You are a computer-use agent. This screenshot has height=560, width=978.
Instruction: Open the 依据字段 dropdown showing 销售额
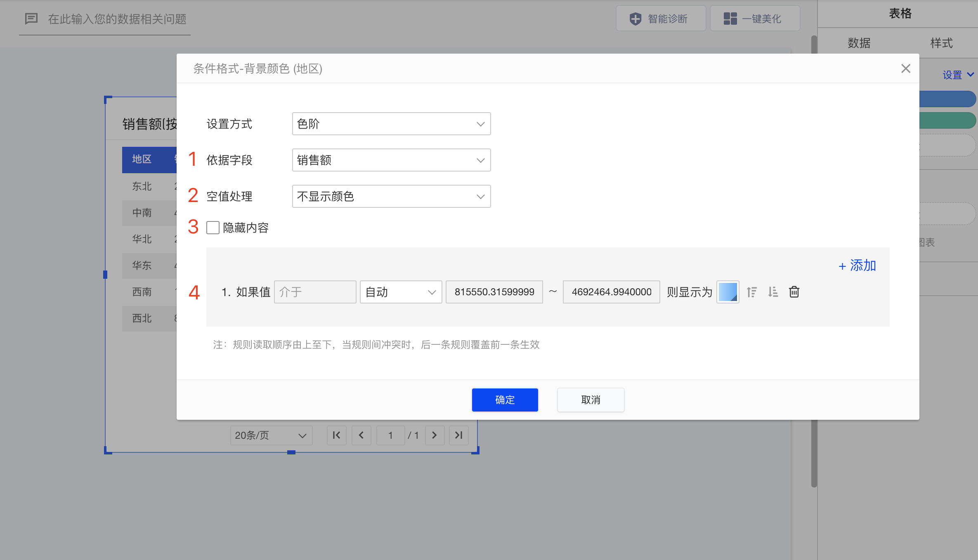click(391, 160)
